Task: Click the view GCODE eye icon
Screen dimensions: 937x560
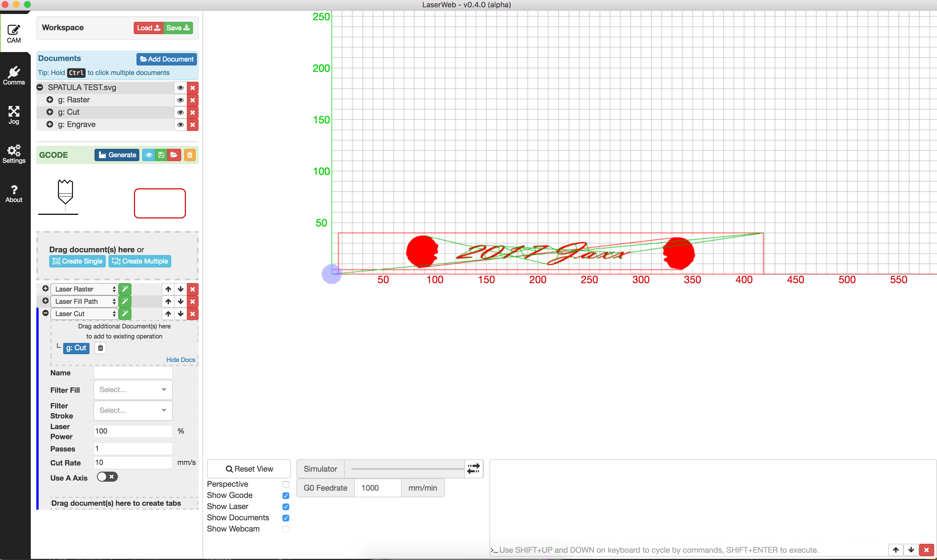Action: [x=149, y=155]
